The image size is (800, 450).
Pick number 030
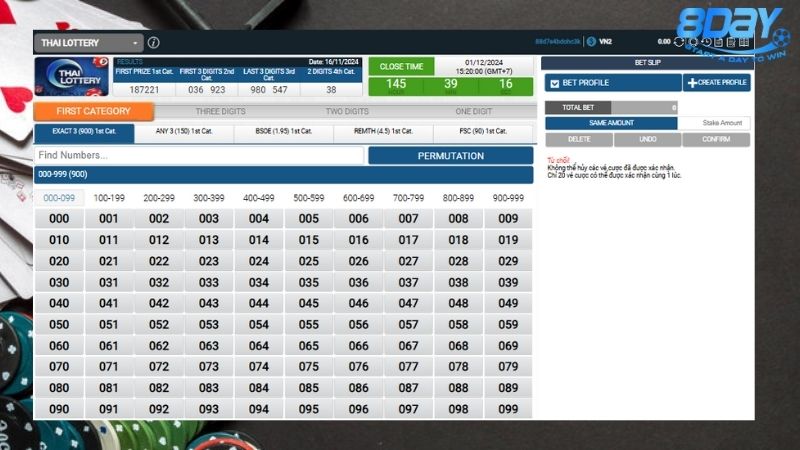coord(59,282)
